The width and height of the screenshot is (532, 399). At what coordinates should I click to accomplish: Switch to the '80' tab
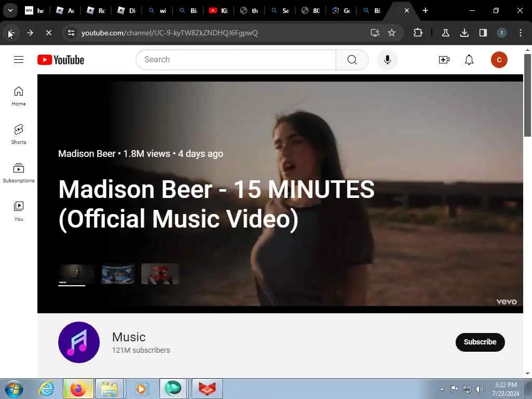tap(311, 11)
